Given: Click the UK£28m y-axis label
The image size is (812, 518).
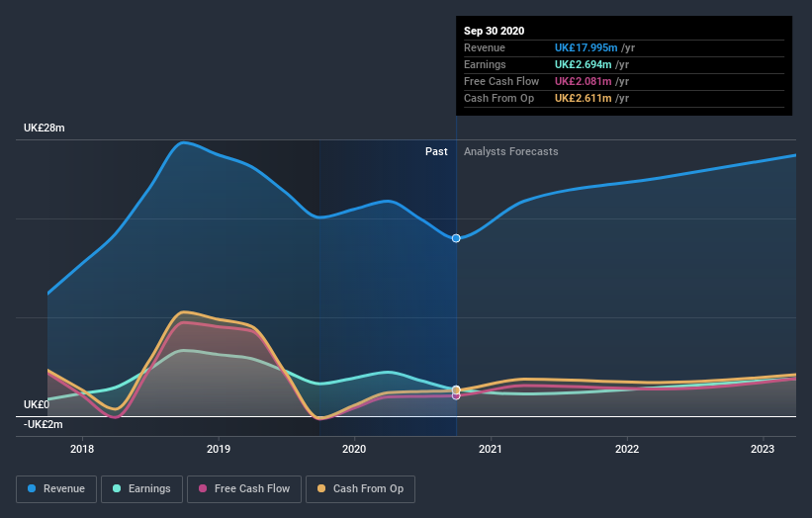Looking at the screenshot, I should click(45, 128).
